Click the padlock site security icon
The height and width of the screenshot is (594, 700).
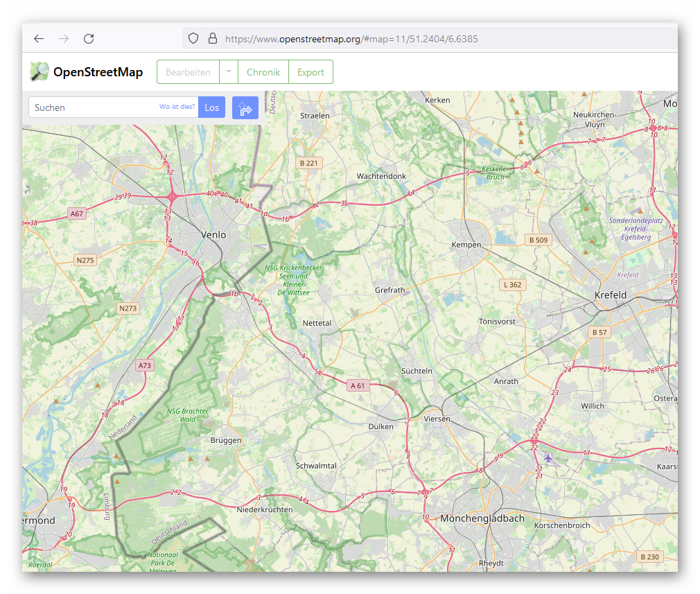pos(212,38)
